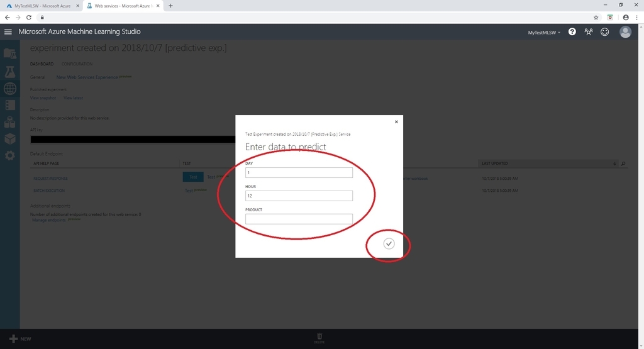
Task: Click the View latest link
Action: click(x=73, y=98)
